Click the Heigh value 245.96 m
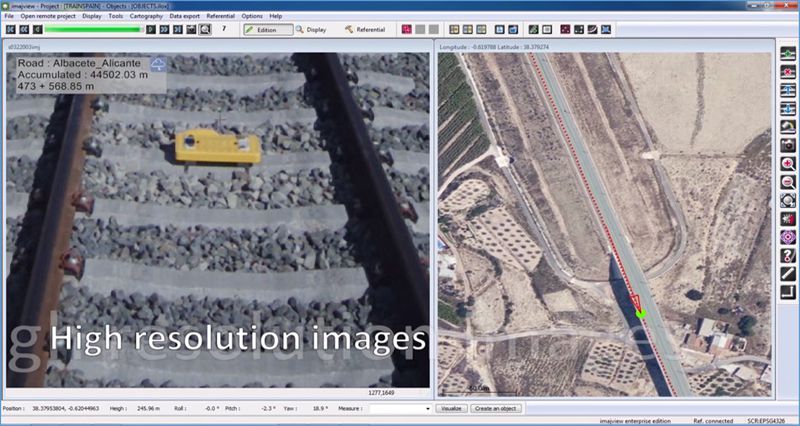This screenshot has height=426, width=800. coord(149,409)
